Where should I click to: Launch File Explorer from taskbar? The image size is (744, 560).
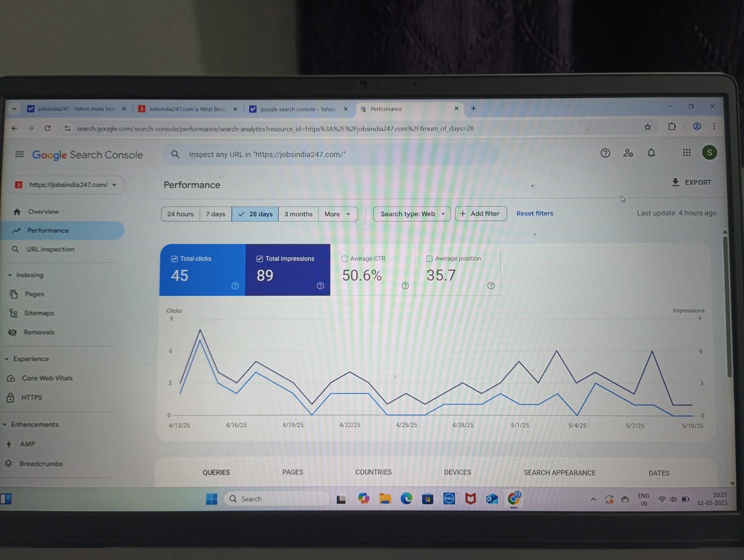pos(385,499)
